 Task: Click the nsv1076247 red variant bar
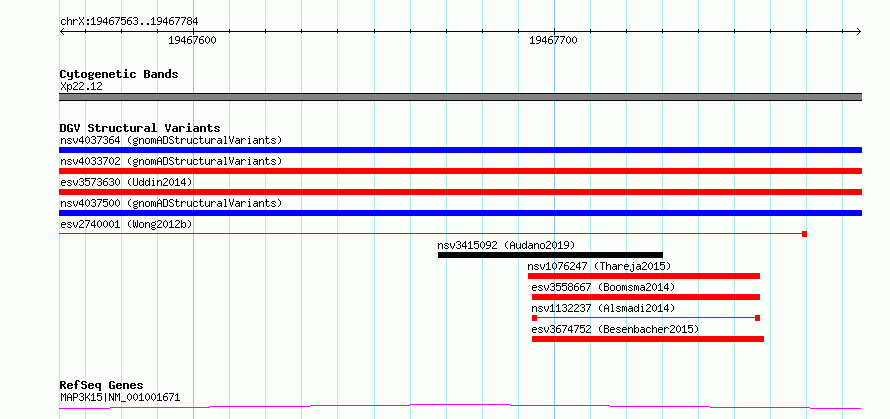point(644,276)
